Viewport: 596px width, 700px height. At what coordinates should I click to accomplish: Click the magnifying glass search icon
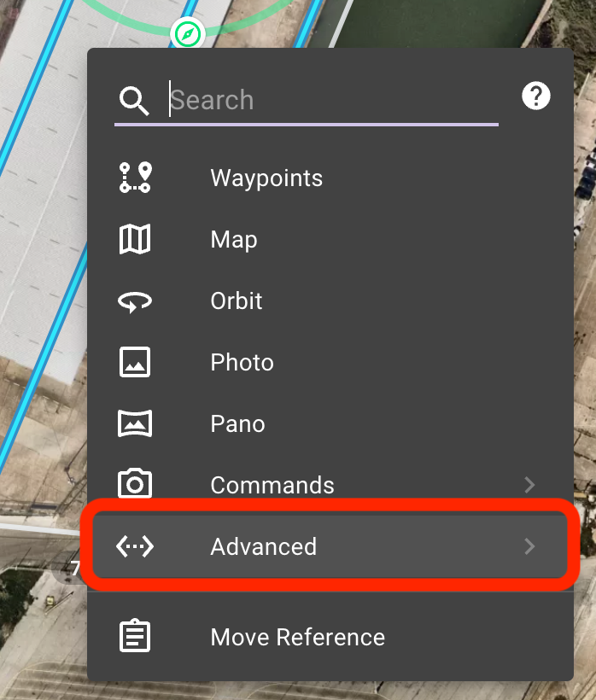[x=134, y=101]
